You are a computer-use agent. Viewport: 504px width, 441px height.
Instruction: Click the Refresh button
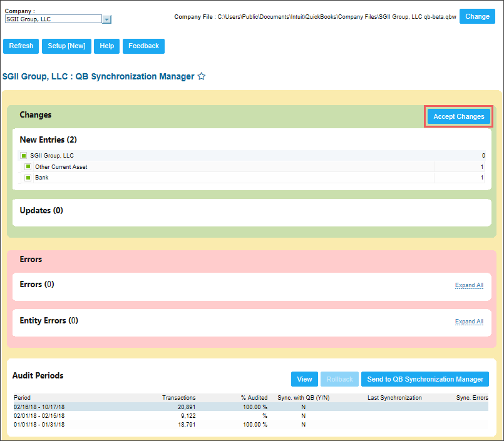click(x=21, y=46)
